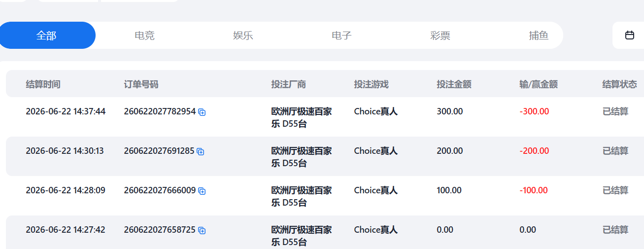The image size is (644, 249).
Task: Switch to the 电竞 tab
Action: (x=144, y=36)
